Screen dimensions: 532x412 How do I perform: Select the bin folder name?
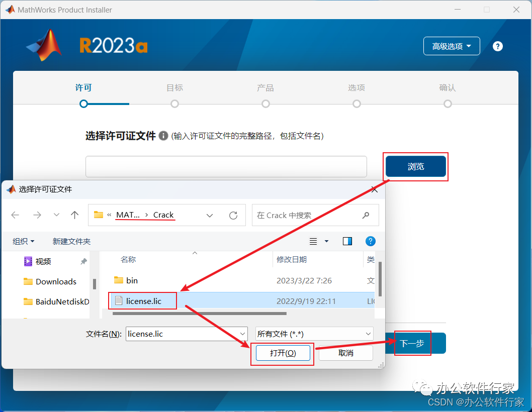[132, 280]
